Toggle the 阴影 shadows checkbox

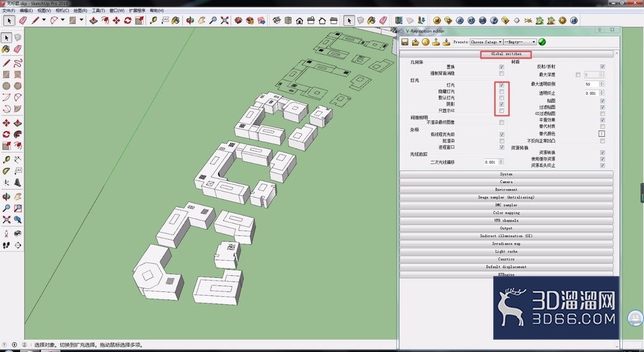502,104
